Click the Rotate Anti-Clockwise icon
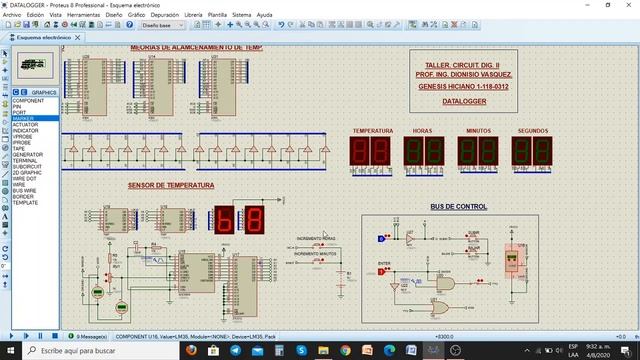 coord(5,257)
